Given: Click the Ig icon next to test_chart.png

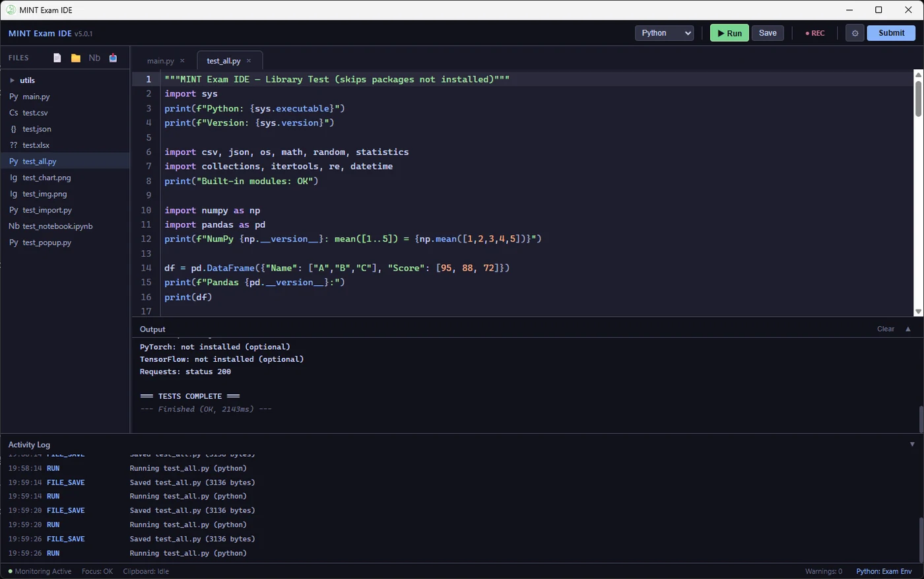Looking at the screenshot, I should point(14,178).
